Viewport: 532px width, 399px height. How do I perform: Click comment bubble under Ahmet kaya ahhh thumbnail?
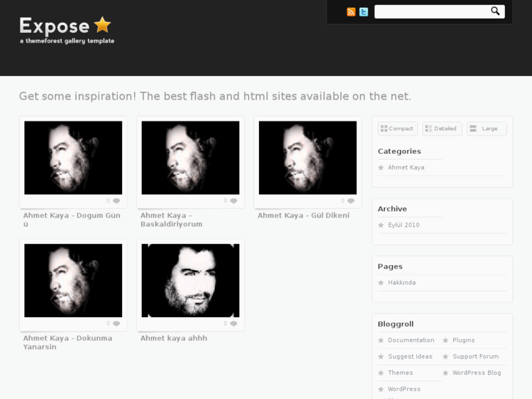coord(233,324)
